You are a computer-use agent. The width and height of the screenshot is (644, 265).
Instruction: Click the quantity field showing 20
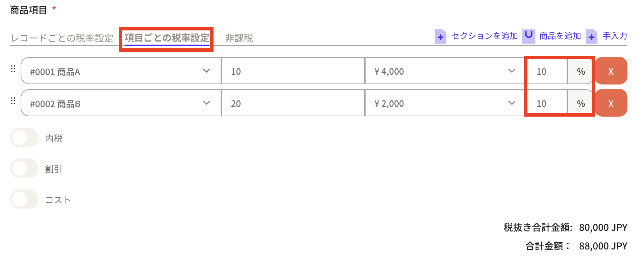click(x=293, y=103)
